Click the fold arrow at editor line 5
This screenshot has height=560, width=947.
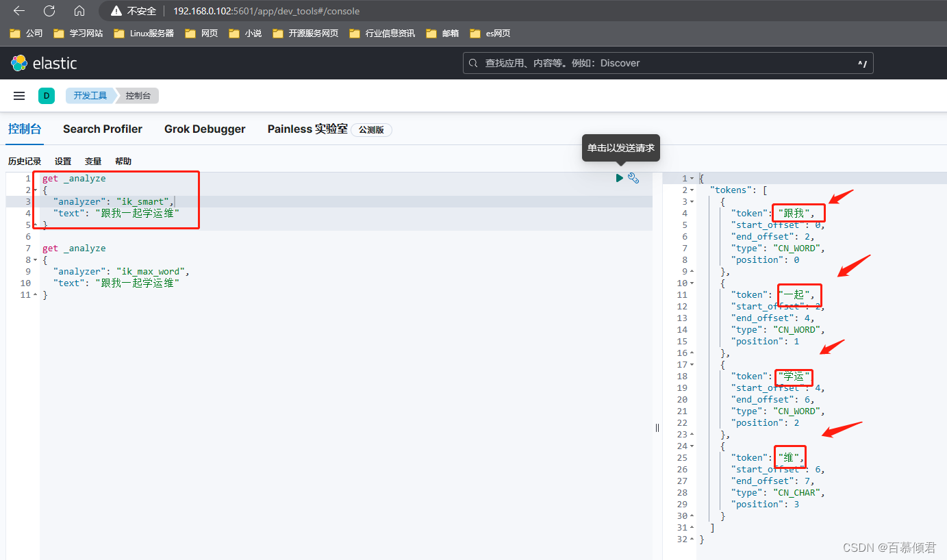pyautogui.click(x=35, y=225)
